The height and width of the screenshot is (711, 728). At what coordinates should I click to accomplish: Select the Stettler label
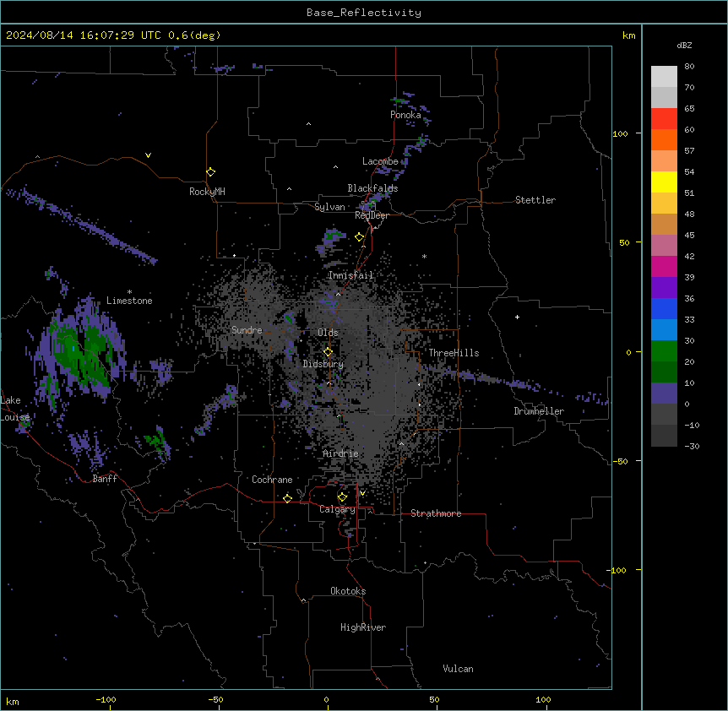535,200
